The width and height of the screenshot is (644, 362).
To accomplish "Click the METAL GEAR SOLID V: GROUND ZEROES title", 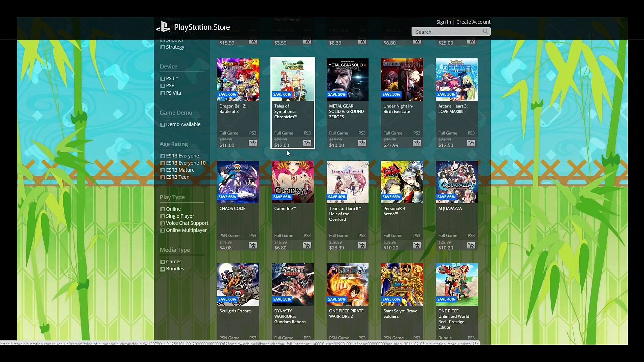I will [x=346, y=111].
